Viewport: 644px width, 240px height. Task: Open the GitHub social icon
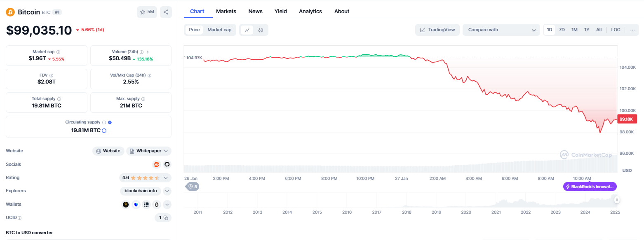(167, 164)
